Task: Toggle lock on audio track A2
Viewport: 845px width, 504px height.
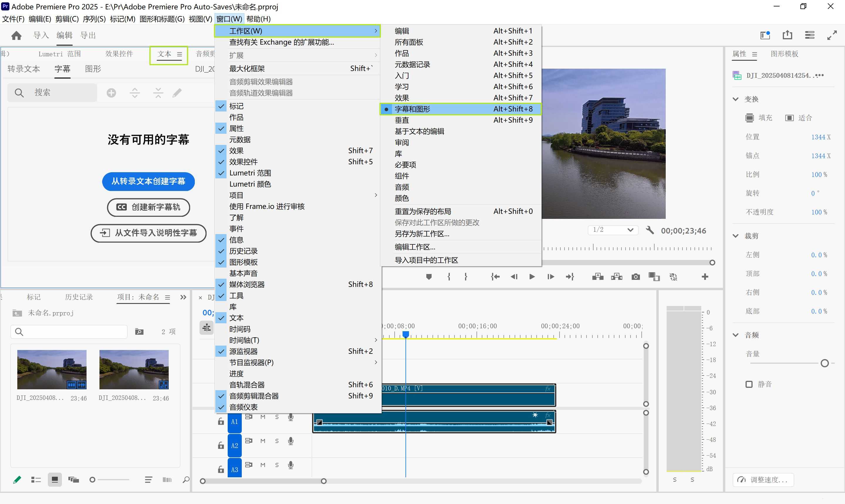Action: pos(221,445)
